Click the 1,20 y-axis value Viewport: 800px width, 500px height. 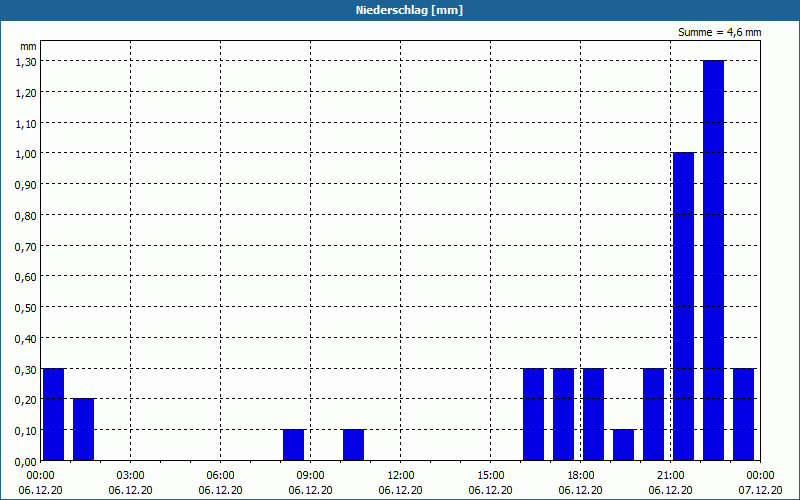[x=26, y=93]
